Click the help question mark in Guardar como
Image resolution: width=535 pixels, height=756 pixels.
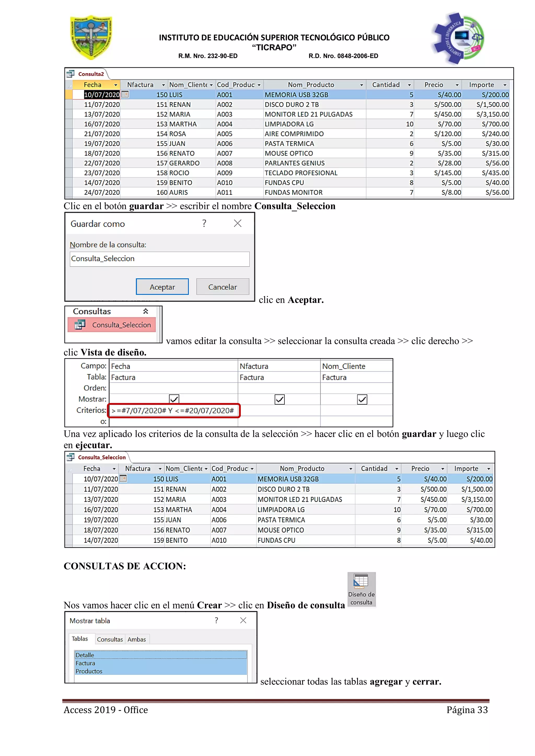(x=204, y=223)
